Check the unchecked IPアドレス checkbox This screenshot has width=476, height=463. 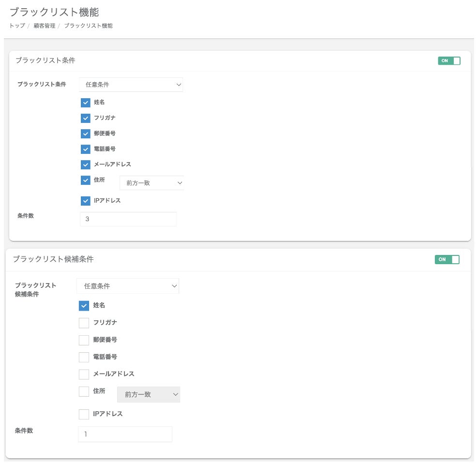point(84,414)
